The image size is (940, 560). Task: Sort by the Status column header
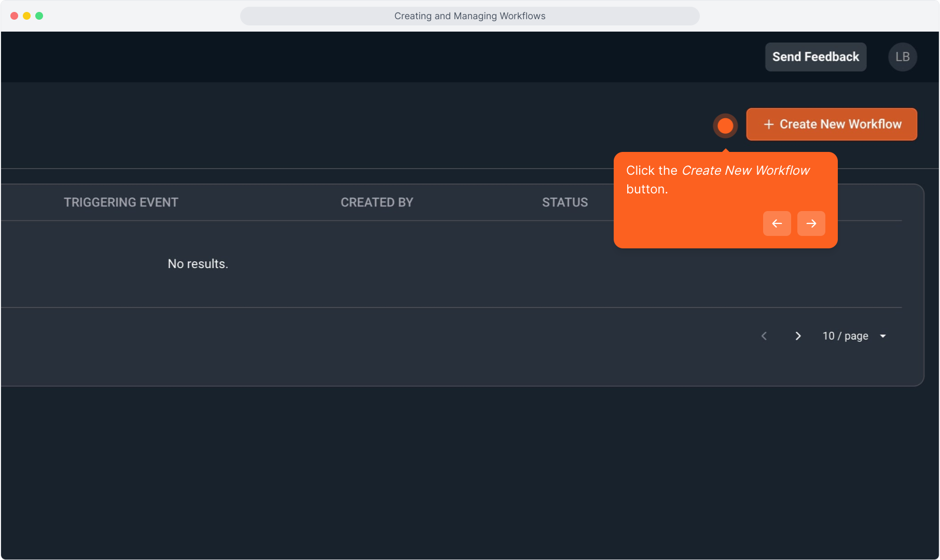tap(564, 202)
